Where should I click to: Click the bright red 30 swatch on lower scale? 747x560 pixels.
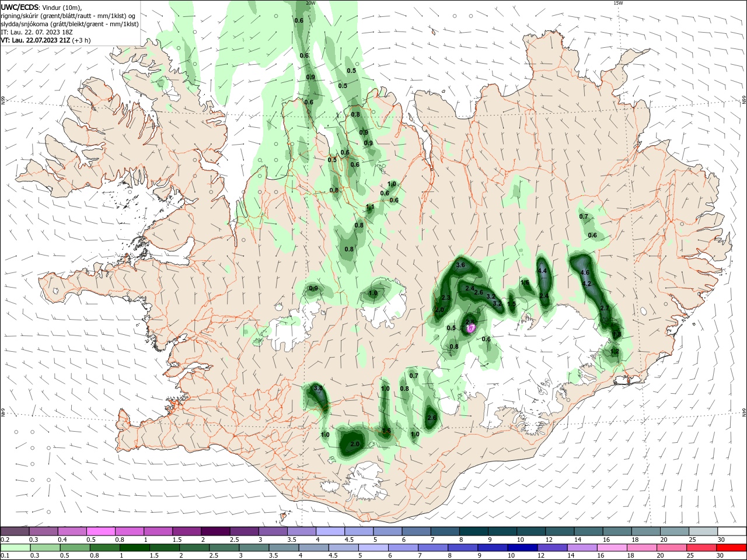tap(732, 548)
